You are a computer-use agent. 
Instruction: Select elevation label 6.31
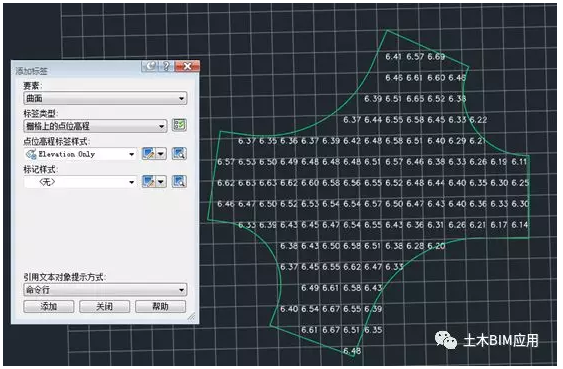pos(436,225)
